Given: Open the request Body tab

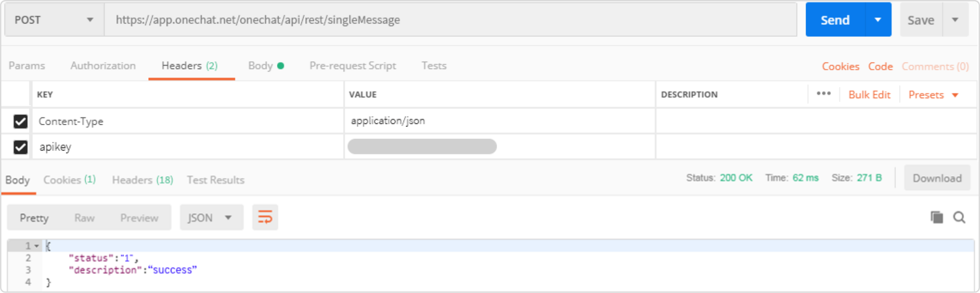Looking at the screenshot, I should pyautogui.click(x=266, y=66).
